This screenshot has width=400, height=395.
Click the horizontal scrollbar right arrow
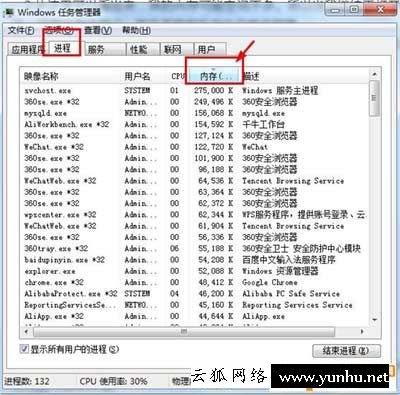tap(362, 332)
